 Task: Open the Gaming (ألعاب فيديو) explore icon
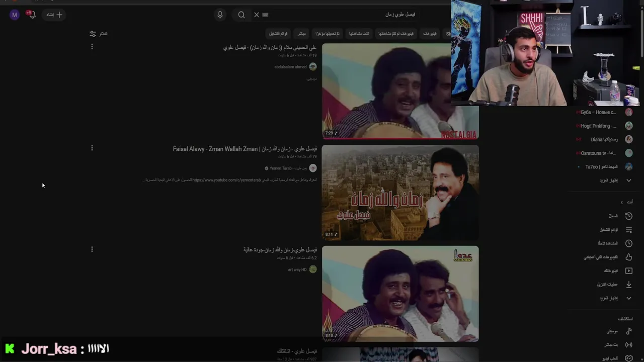pos(628,358)
